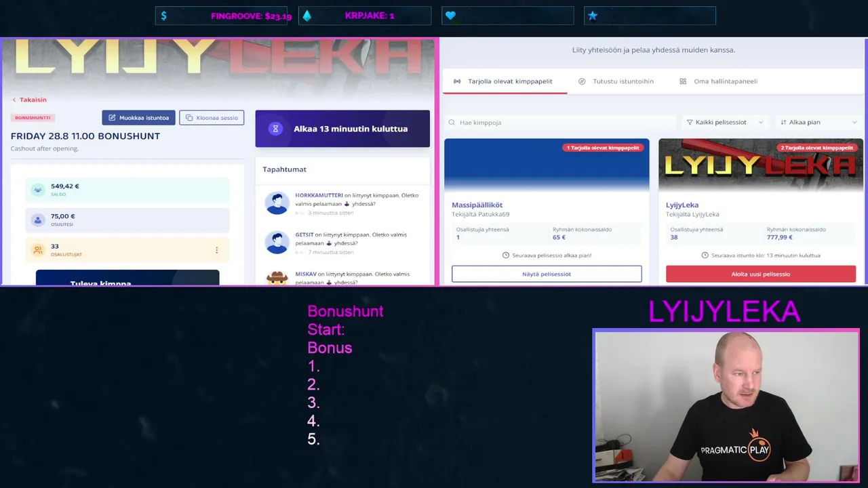
Task: Click the Tapahtumat heading
Action: pyautogui.click(x=285, y=169)
